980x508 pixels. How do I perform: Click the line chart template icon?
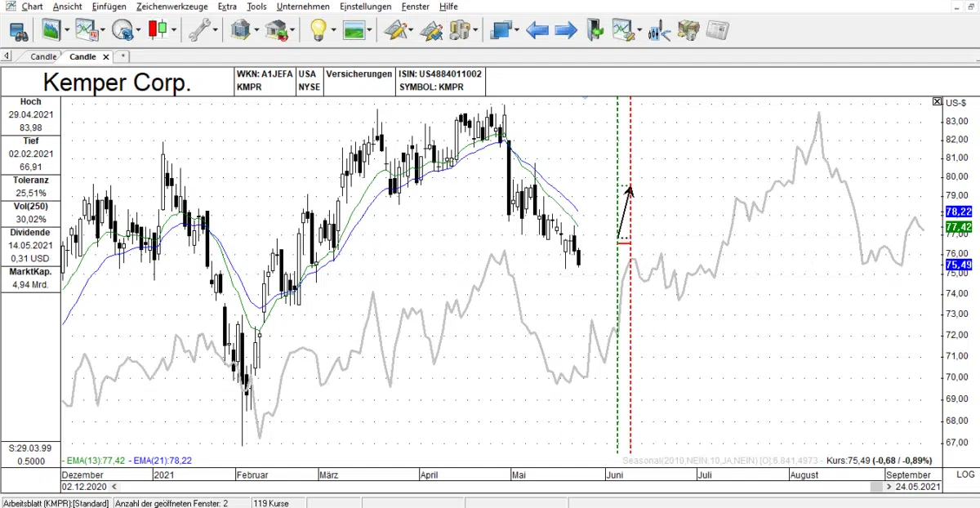point(87,31)
